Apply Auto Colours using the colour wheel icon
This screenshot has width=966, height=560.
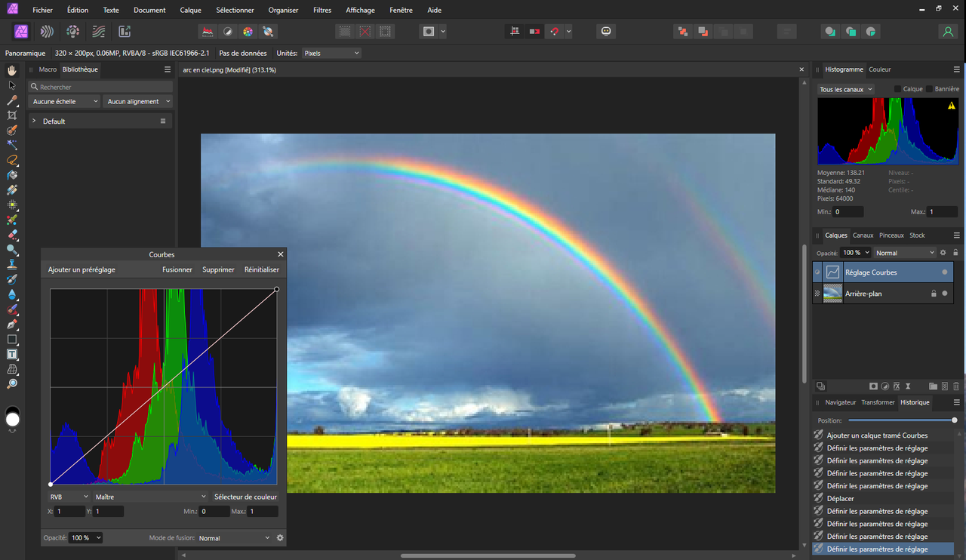coord(248,32)
